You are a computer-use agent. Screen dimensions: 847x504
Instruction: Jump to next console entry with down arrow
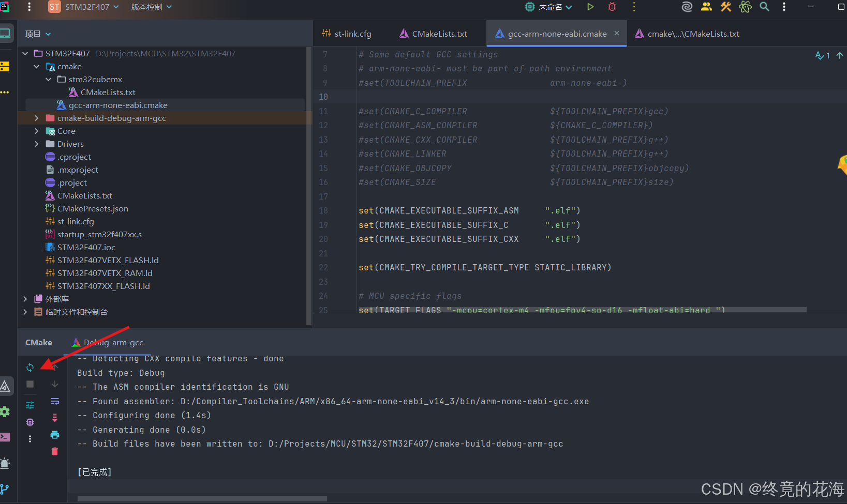pos(55,384)
